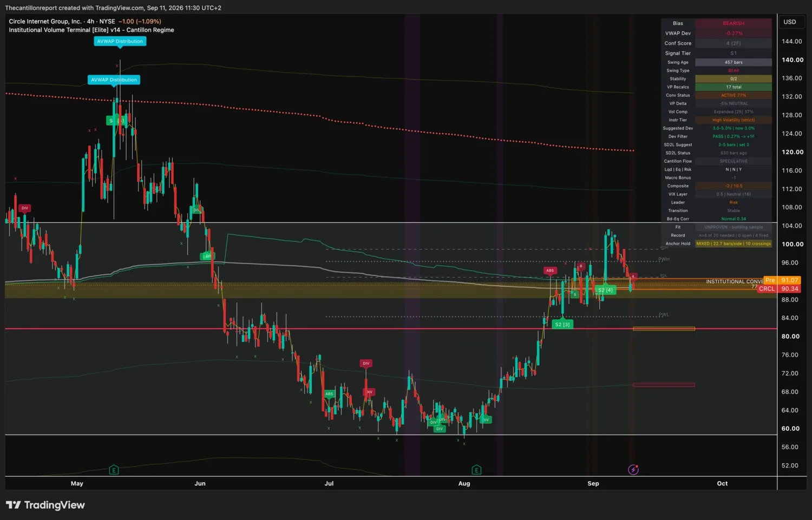Click the Sep label on time axis
812x520 pixels.
click(593, 484)
